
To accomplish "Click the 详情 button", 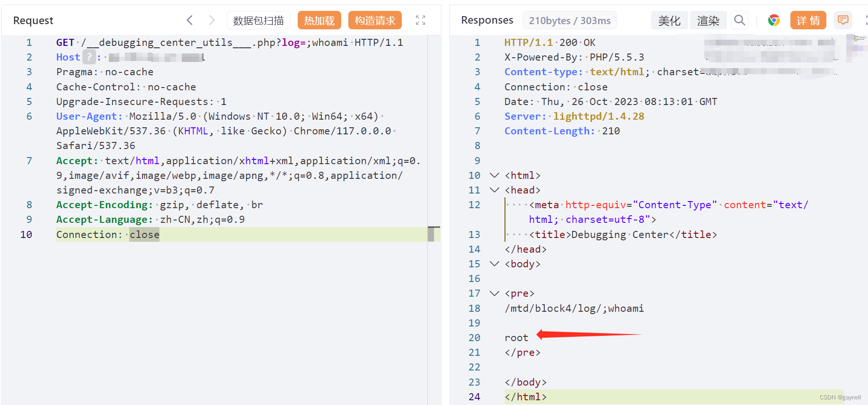I will tap(808, 20).
